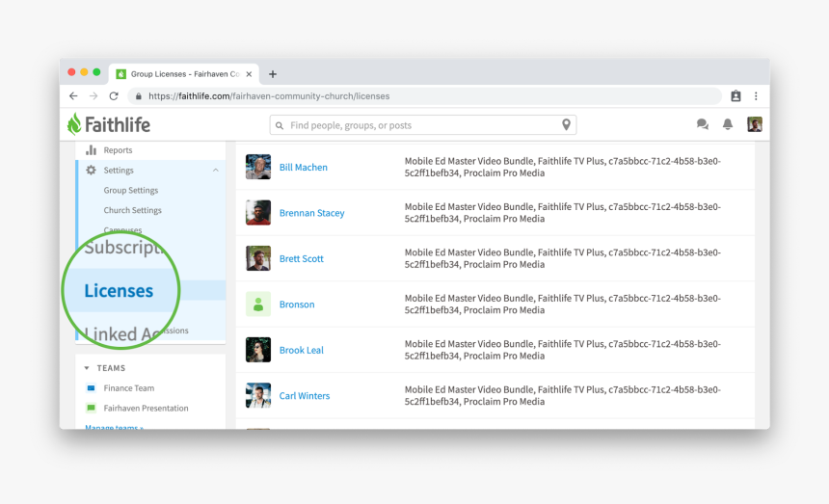This screenshot has height=504, width=829.
Task: Open the Fairhaven Presentation team
Action: [x=146, y=408]
